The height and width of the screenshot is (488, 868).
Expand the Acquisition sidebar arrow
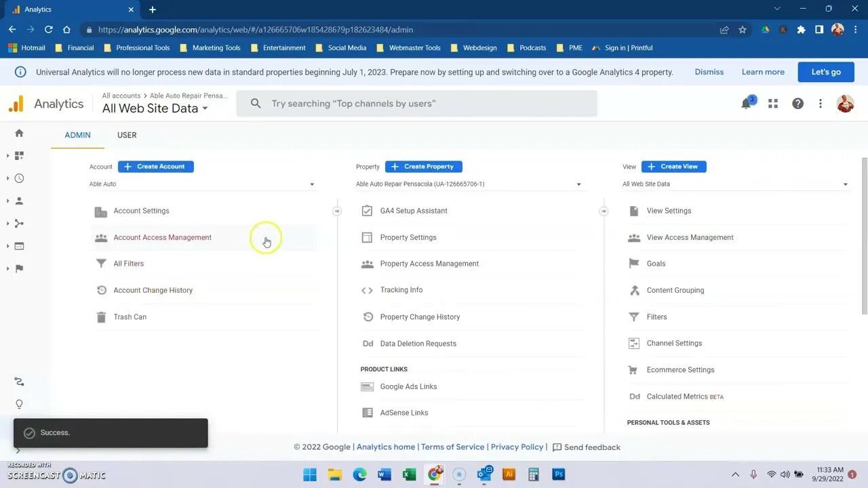tap(7, 224)
